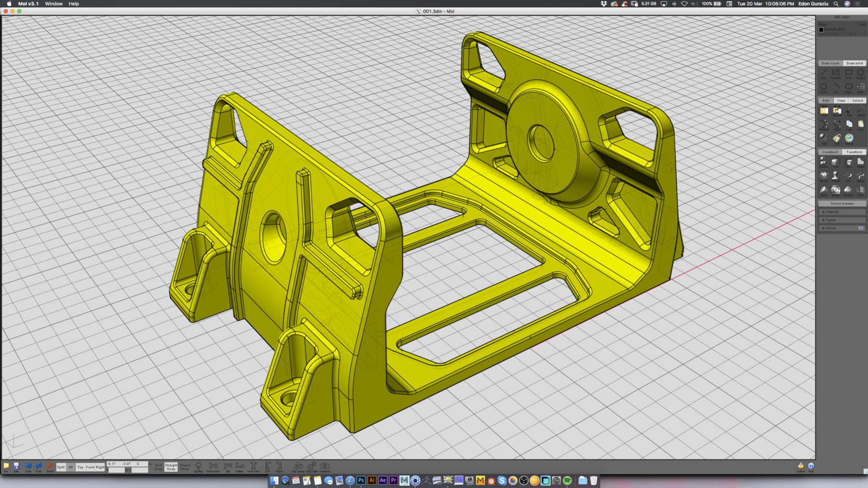Enable Object Snap
Image resolution: width=868 pixels, height=488 pixels.
click(185, 466)
